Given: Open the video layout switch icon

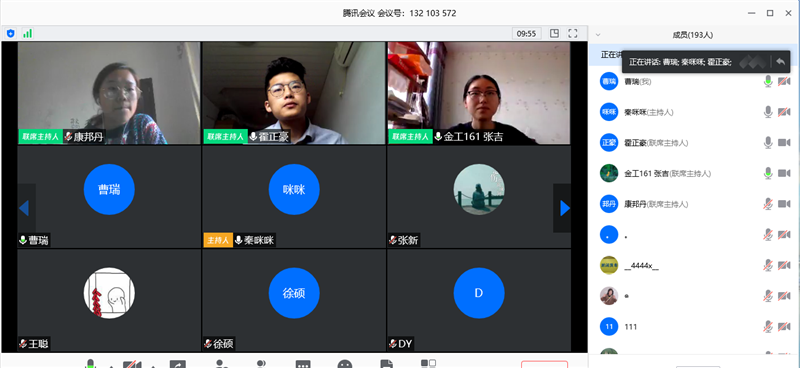Looking at the screenshot, I should click(x=555, y=34).
